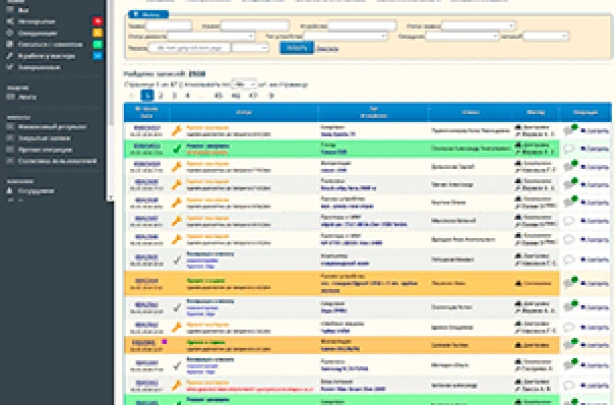
Task: Click the green checkmark icon in the green row
Action: click(x=177, y=146)
